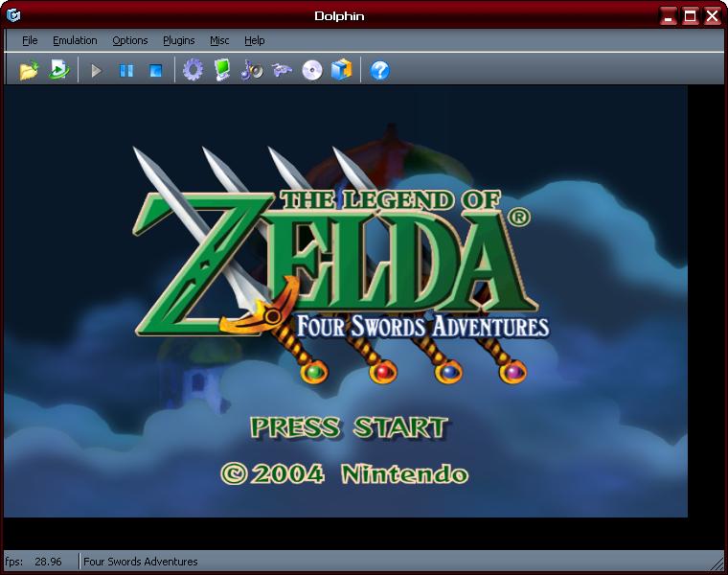Open the Help menu
728x575 pixels.
click(255, 40)
